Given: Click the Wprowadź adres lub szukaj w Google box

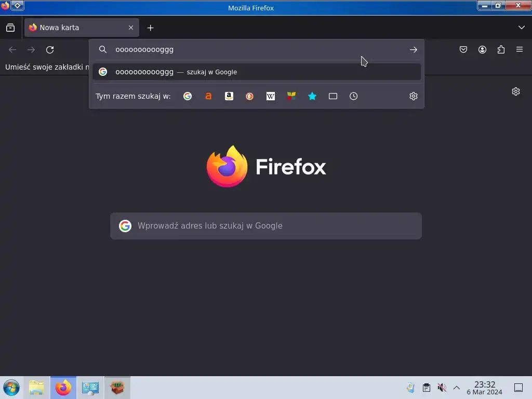Looking at the screenshot, I should click(266, 226).
